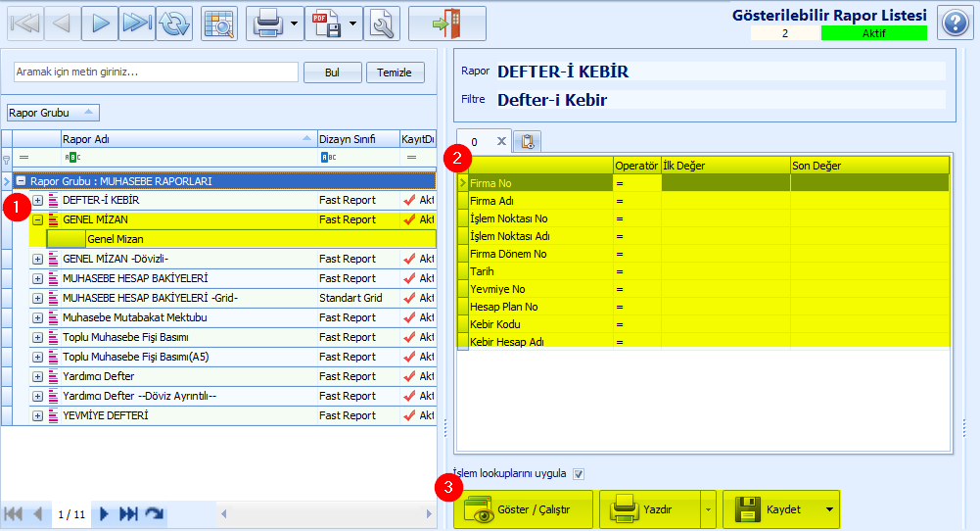The image size is (980, 531).
Task: Open the grid search magnifier icon
Action: [x=219, y=24]
